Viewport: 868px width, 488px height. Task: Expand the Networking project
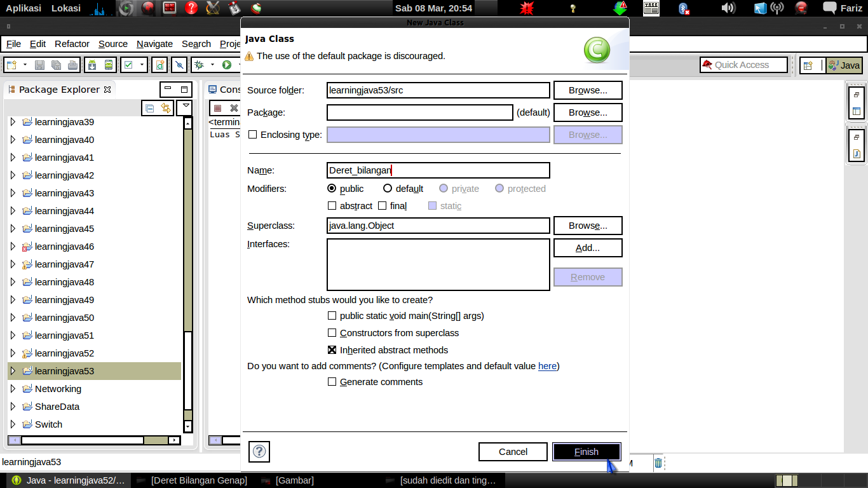(13, 389)
